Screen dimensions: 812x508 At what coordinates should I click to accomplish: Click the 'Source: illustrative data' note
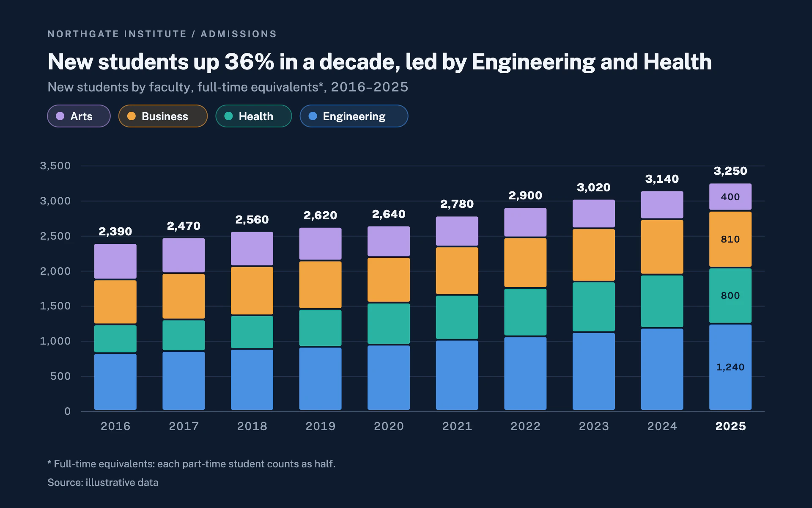[x=103, y=483]
